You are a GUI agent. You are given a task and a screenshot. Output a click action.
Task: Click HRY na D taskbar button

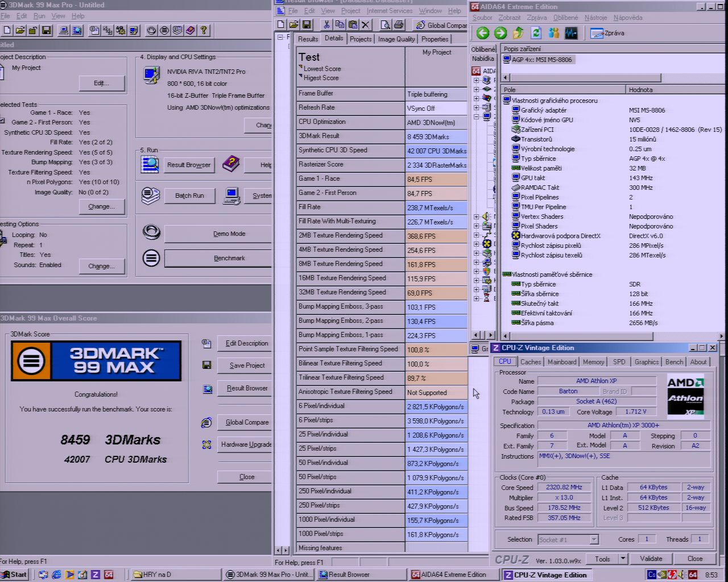point(176,575)
